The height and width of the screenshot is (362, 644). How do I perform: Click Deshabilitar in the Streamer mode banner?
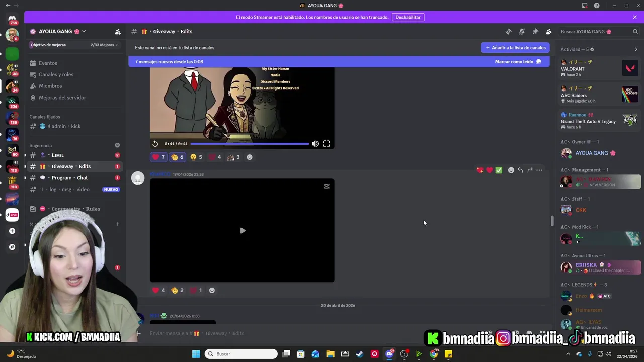click(408, 17)
